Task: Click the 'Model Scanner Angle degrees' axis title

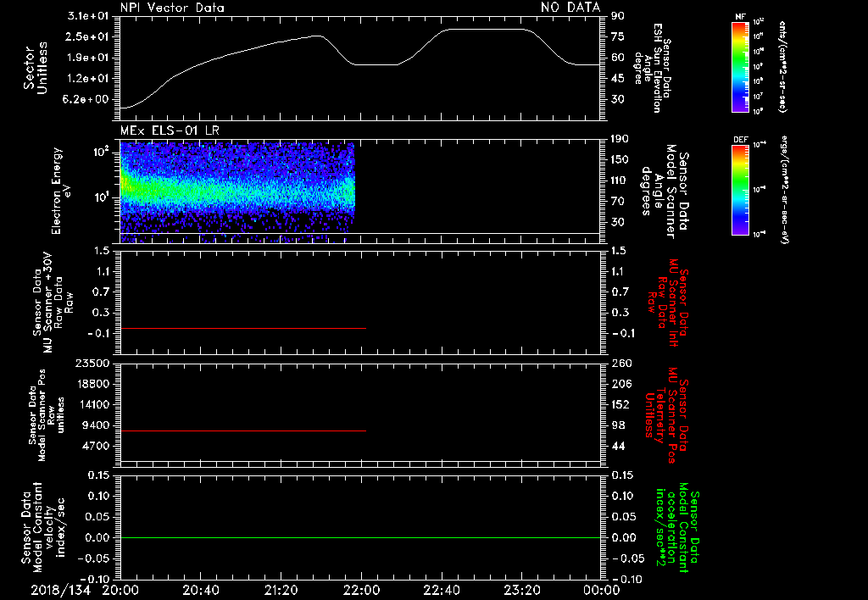Action: pyautogui.click(x=665, y=192)
